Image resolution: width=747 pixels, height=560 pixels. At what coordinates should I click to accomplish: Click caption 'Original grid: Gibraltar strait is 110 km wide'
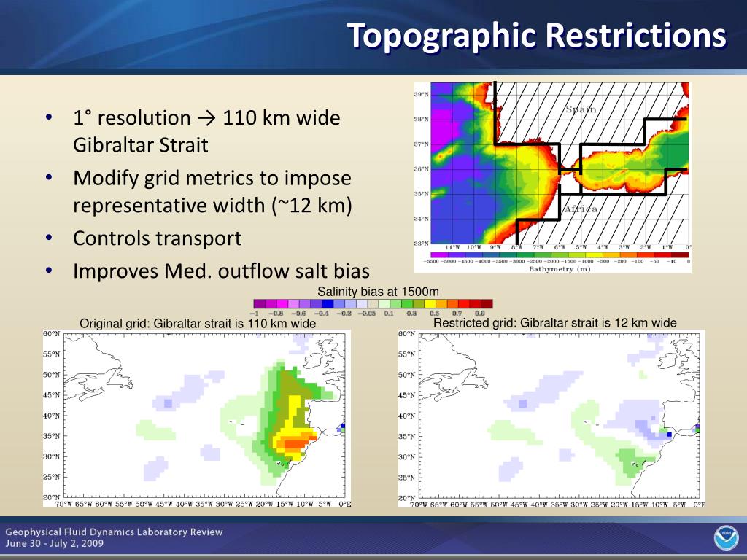[x=198, y=323]
